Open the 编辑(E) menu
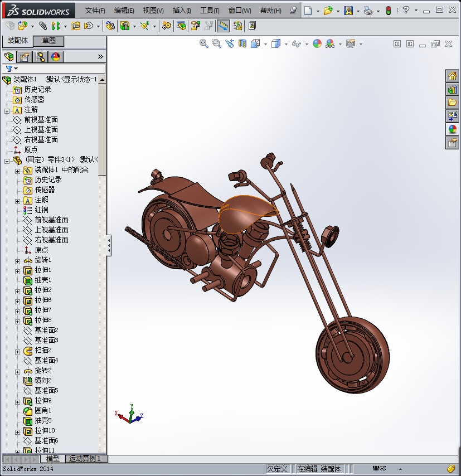Image resolution: width=461 pixels, height=476 pixels. coord(124,11)
